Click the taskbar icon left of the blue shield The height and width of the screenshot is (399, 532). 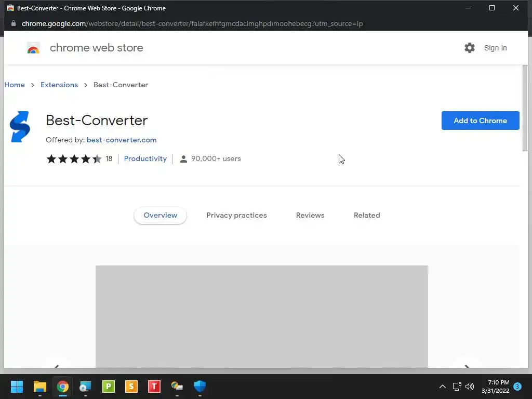[177, 387]
